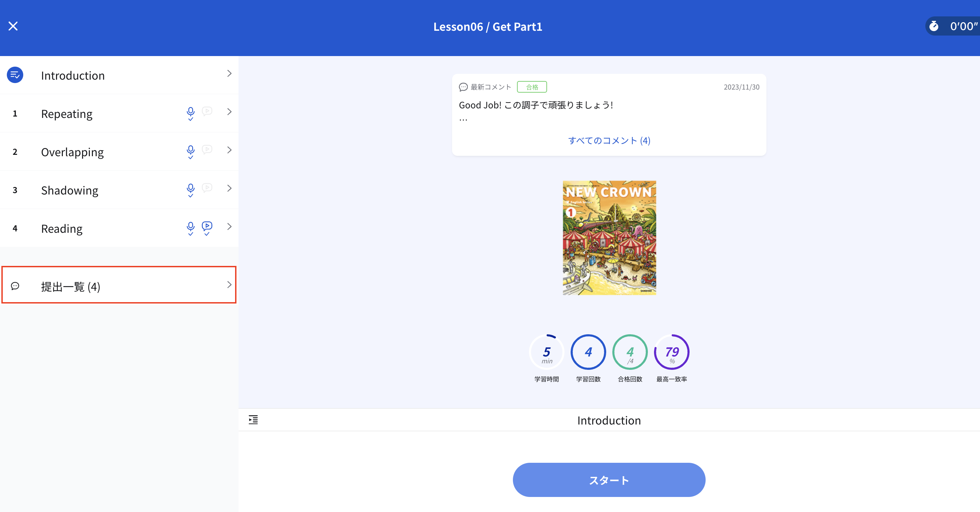Image resolution: width=980 pixels, height=512 pixels.
Task: Click the header title Lesson06 / Get Part1
Action: (488, 27)
